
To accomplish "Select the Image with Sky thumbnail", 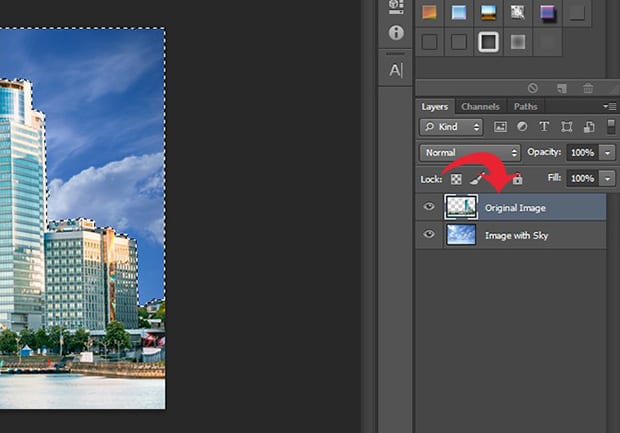I will [461, 234].
